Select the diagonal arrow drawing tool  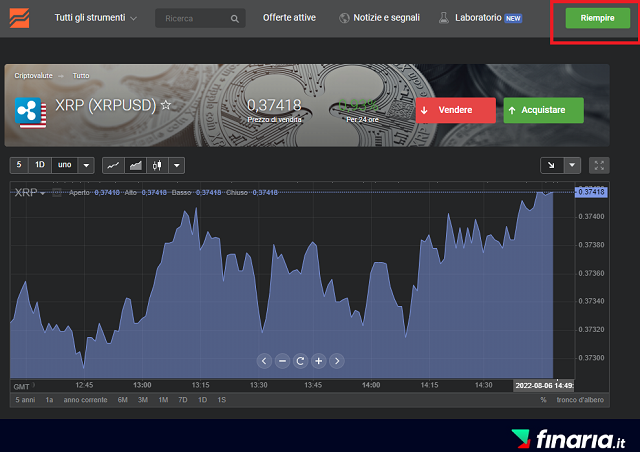click(x=551, y=165)
